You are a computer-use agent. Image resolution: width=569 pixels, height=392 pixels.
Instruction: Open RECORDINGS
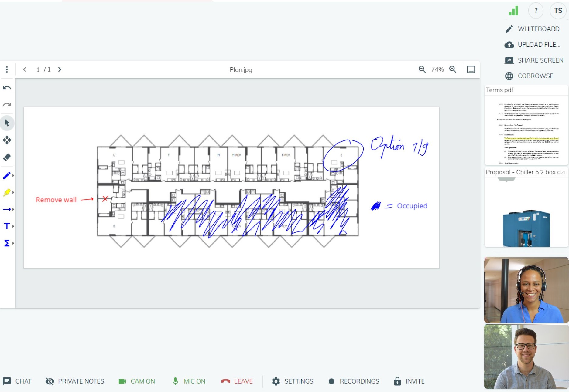pos(354,381)
